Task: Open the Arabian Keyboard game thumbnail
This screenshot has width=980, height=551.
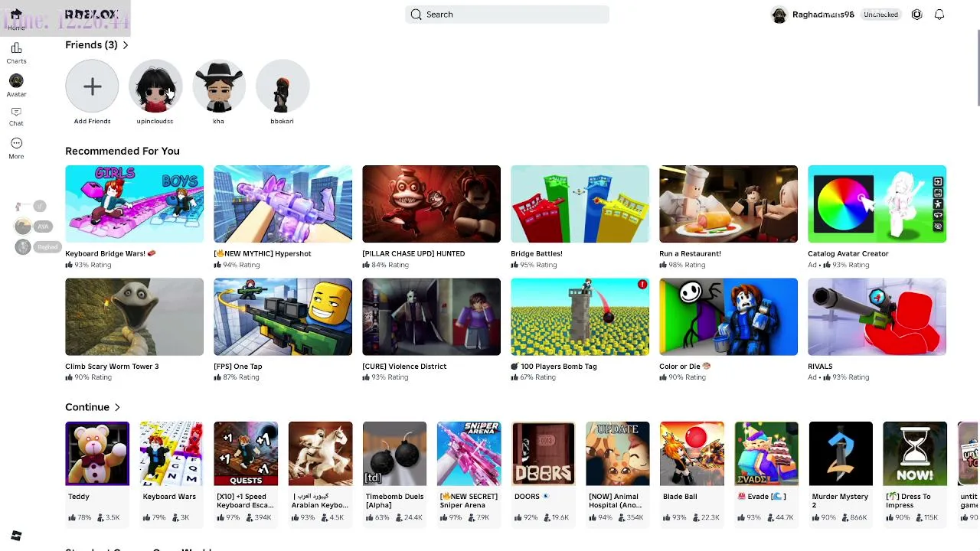Action: (x=320, y=454)
